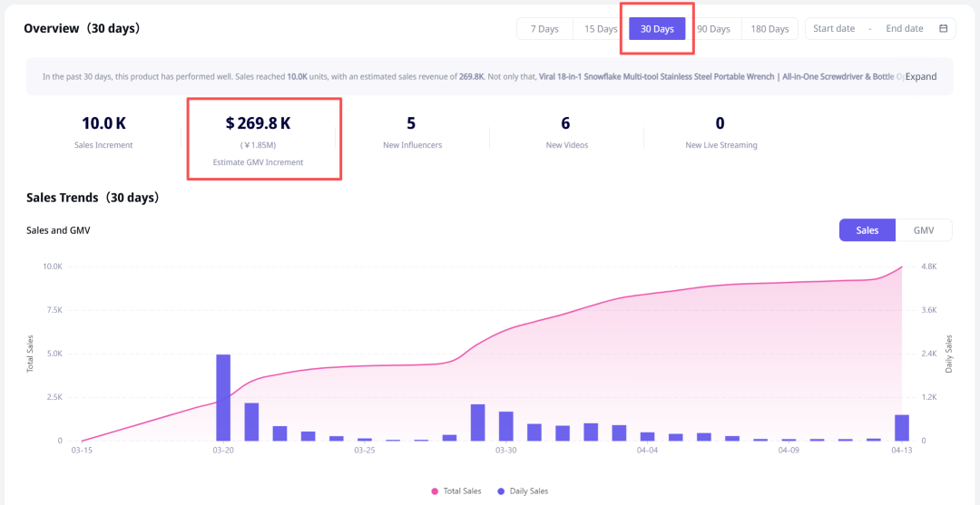Switch to 180 Days overview
The image size is (980, 505).
769,29
